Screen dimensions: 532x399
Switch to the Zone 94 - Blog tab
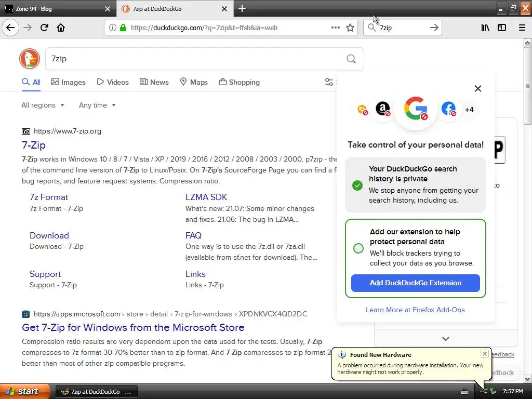pyautogui.click(x=58, y=9)
